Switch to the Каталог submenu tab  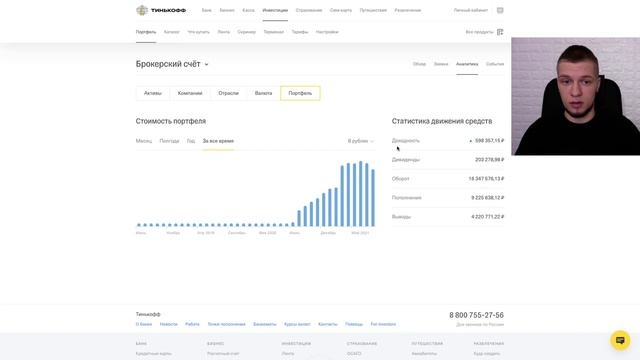pyautogui.click(x=171, y=32)
